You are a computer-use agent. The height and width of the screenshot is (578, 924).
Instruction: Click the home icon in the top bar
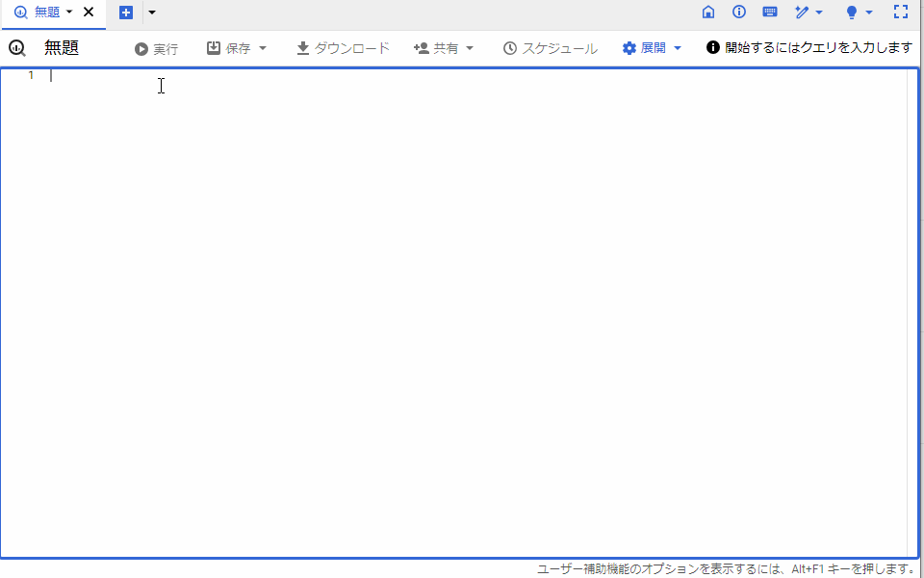point(707,13)
